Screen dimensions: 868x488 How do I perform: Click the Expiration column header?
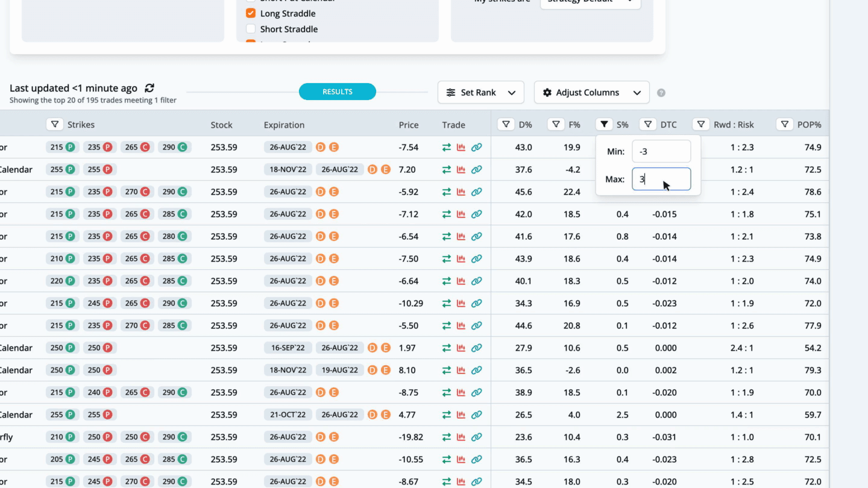pyautogui.click(x=284, y=125)
